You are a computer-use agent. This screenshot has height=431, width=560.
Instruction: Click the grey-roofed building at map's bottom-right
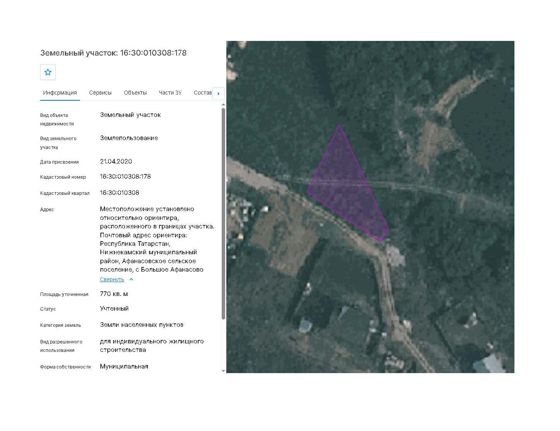[x=489, y=364]
